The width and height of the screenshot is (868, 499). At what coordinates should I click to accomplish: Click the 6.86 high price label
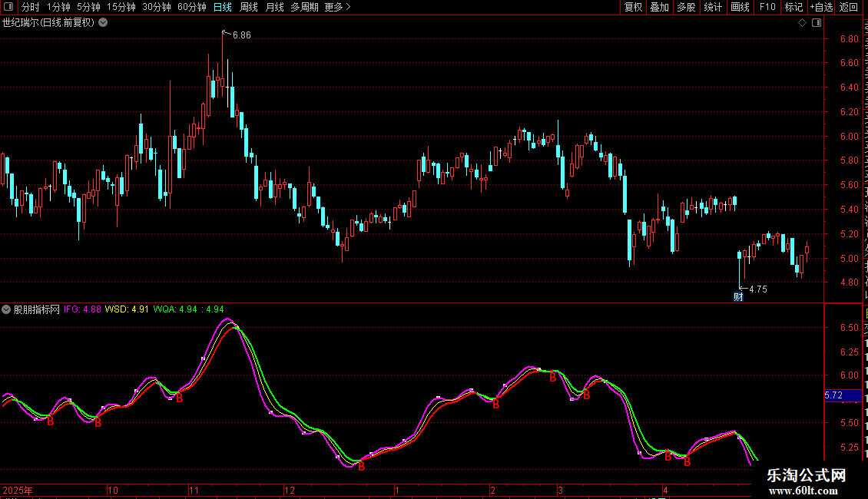pos(242,35)
